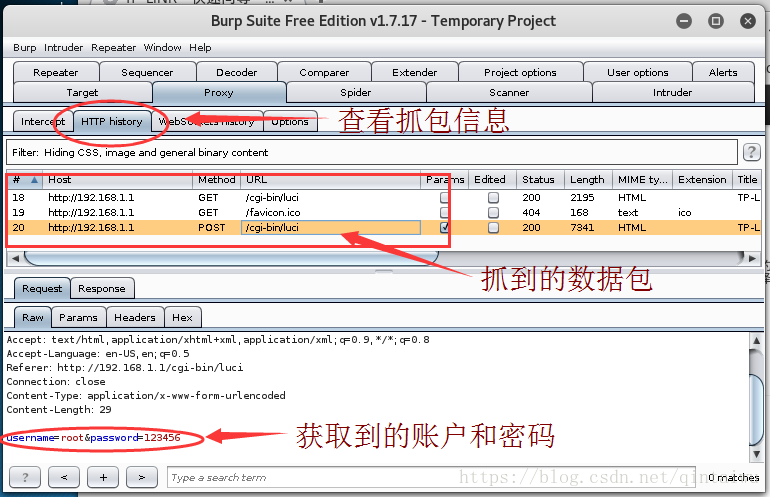The width and height of the screenshot is (770, 497).
Task: Select the Headers view tab
Action: 135,317
